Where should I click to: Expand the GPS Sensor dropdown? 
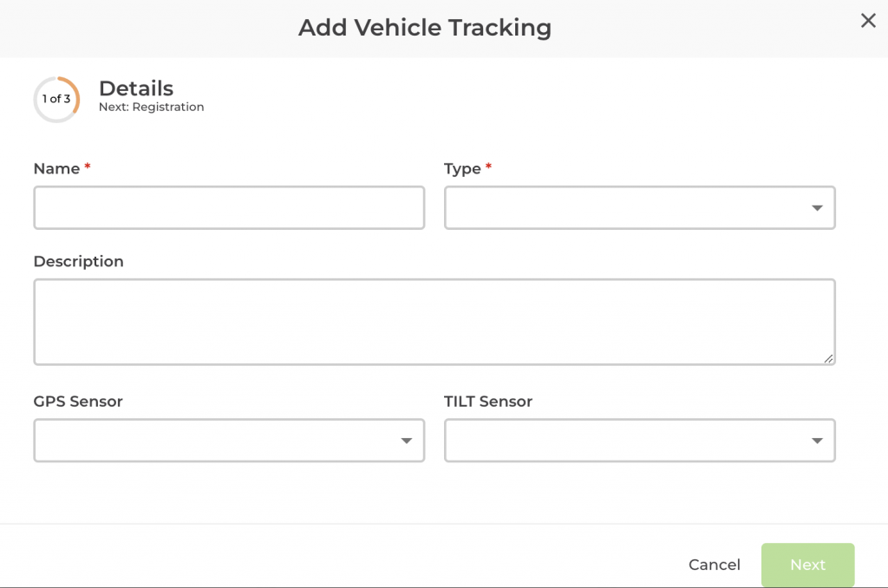point(229,441)
